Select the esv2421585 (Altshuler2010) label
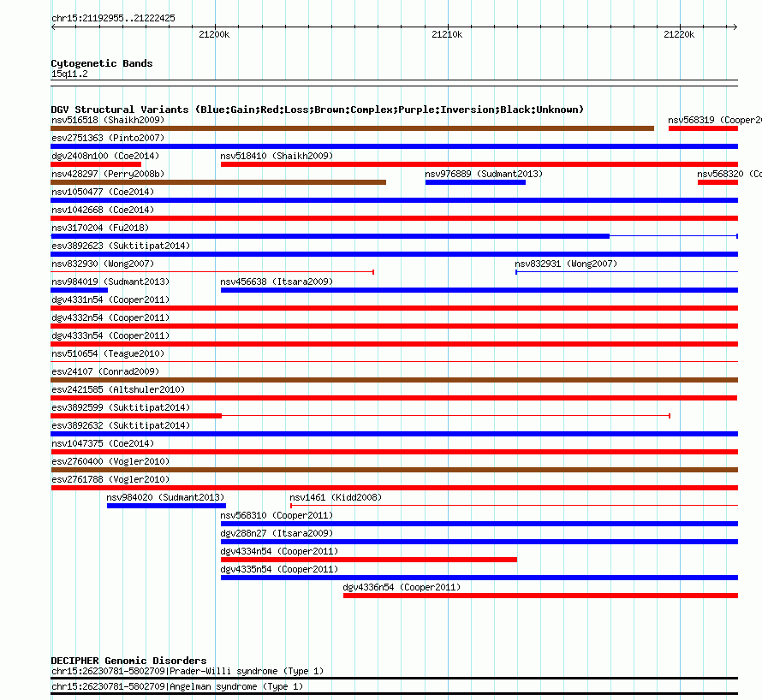762x700 pixels. 118,389
